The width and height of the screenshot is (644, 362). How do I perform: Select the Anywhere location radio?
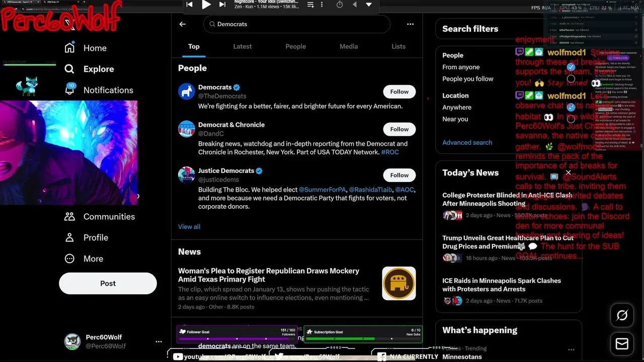pyautogui.click(x=571, y=107)
